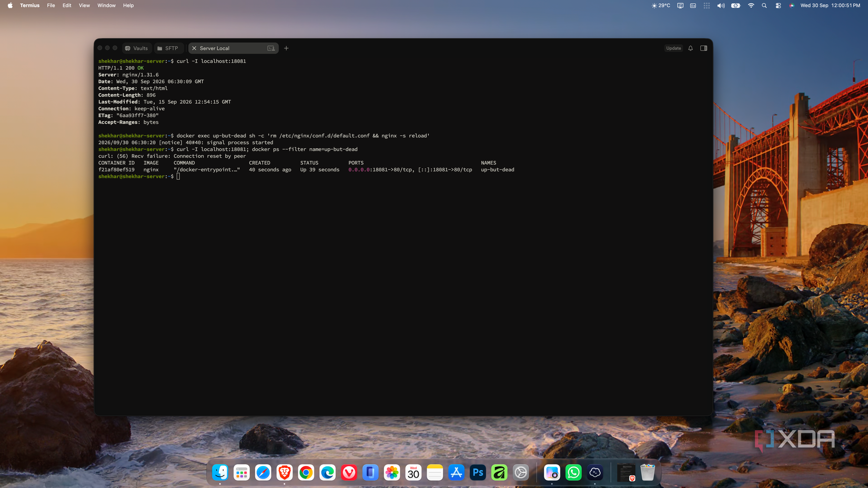Viewport: 868px width, 488px height.
Task: Open Launchpad from the dock
Action: pos(241,472)
